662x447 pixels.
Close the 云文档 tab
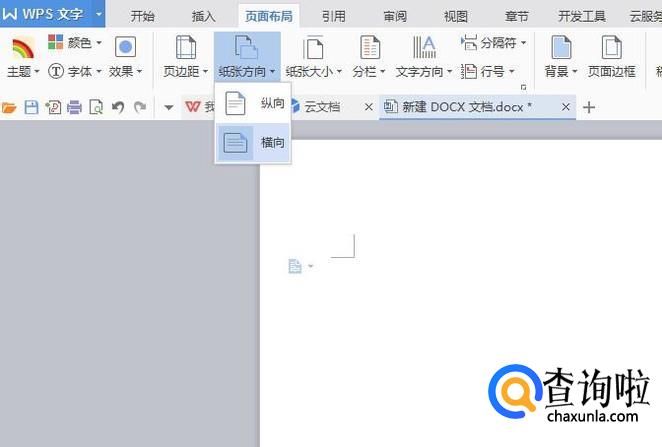[x=369, y=107]
